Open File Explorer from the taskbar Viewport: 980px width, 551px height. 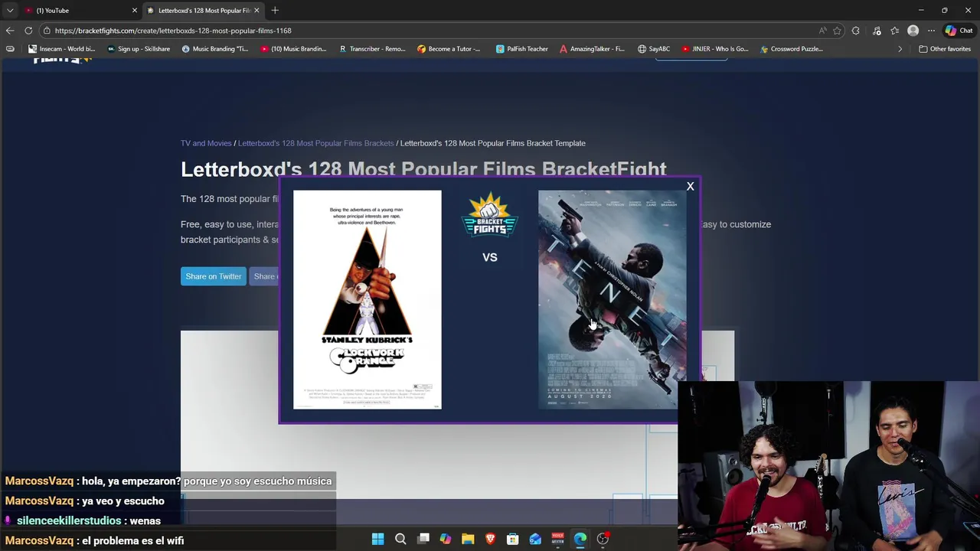click(468, 539)
